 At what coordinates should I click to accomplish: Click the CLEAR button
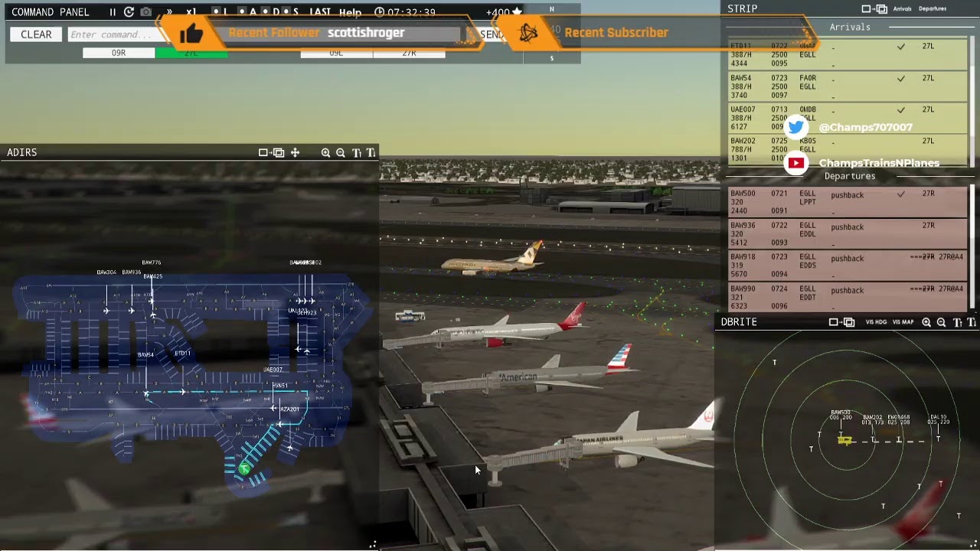pyautogui.click(x=36, y=34)
